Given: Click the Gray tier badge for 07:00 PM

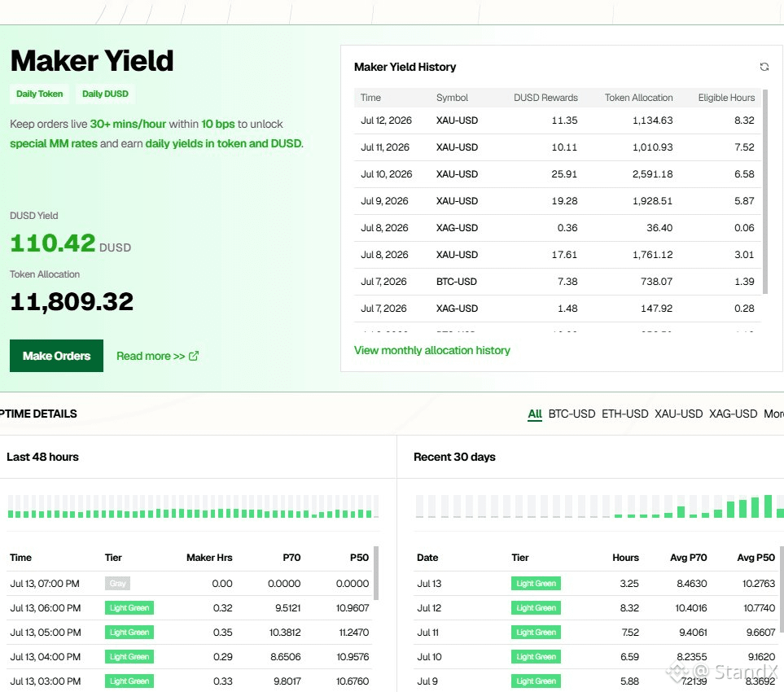Looking at the screenshot, I should pos(117,584).
